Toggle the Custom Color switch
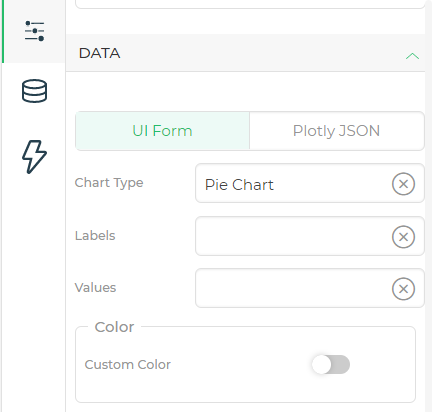 point(331,364)
